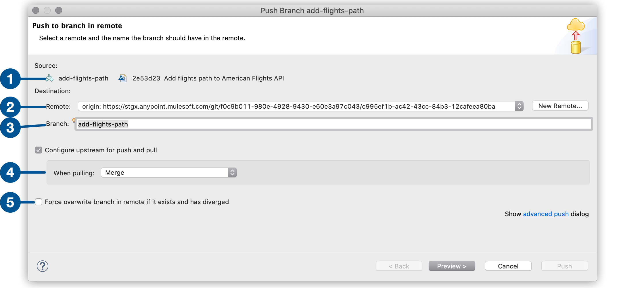This screenshot has width=644, height=288.
Task: Click the Push button
Action: coord(564,266)
